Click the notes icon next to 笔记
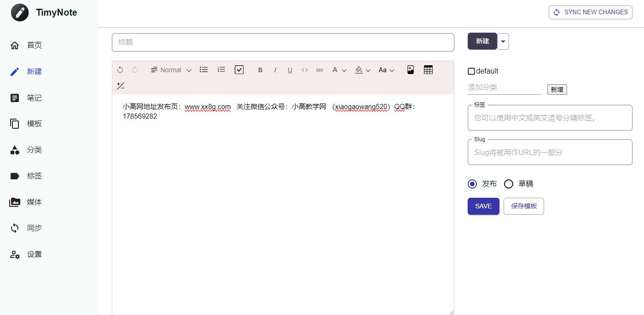 [x=15, y=98]
